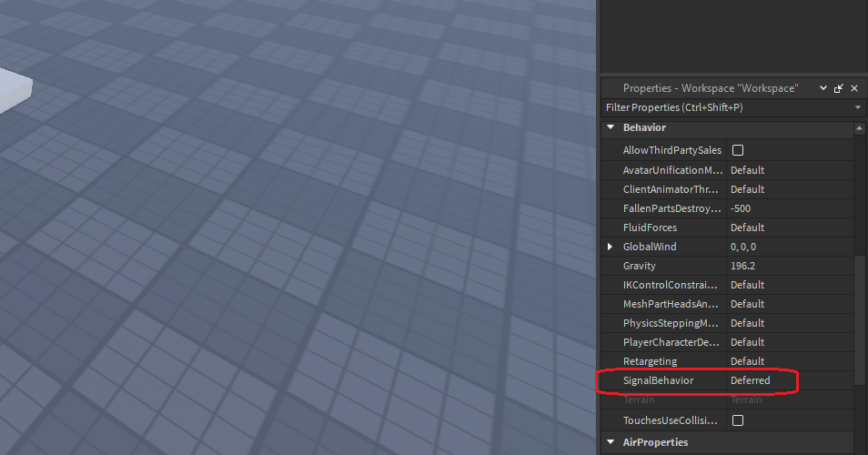
Task: Click the AllowThirdPartySales property name
Action: 672,150
